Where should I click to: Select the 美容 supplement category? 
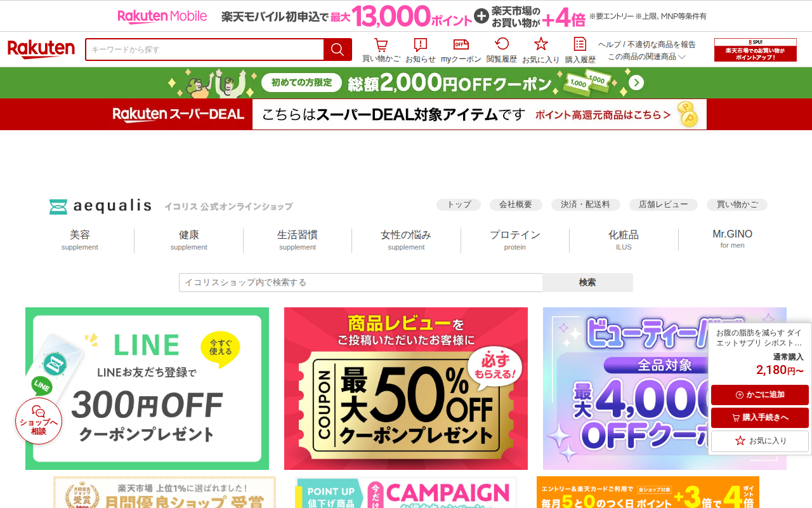tap(80, 240)
